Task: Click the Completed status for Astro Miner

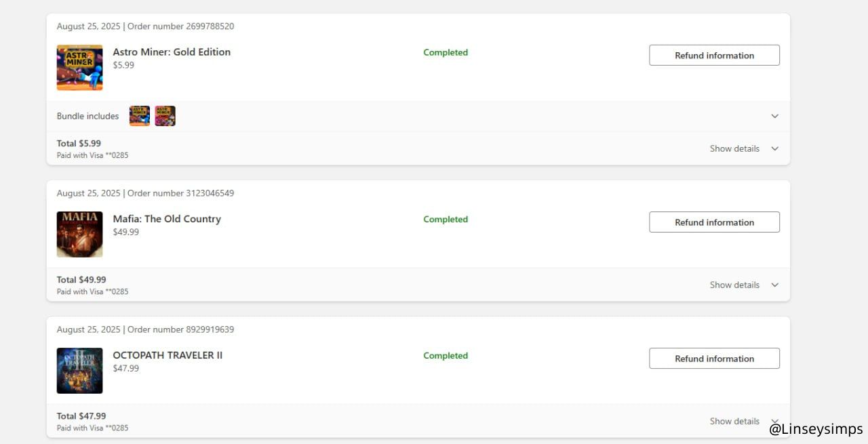Action: coord(446,52)
